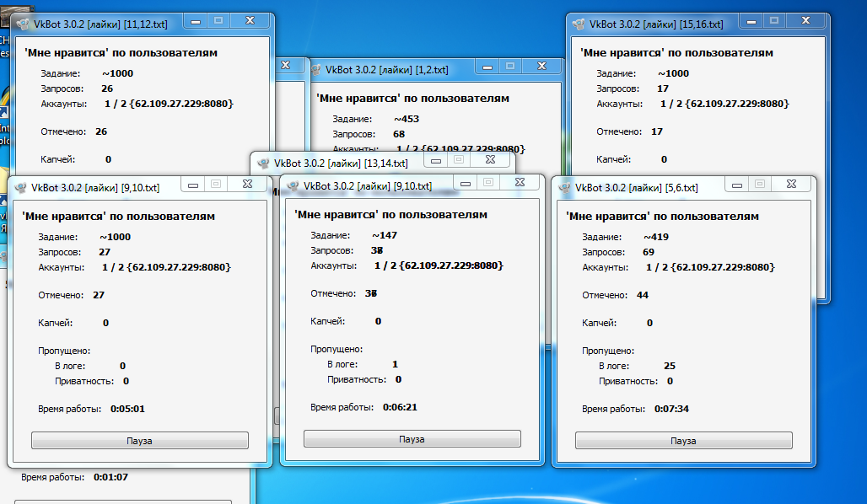The image size is (867, 504).
Task: Click work time '0:07:34'
Action: click(672, 409)
